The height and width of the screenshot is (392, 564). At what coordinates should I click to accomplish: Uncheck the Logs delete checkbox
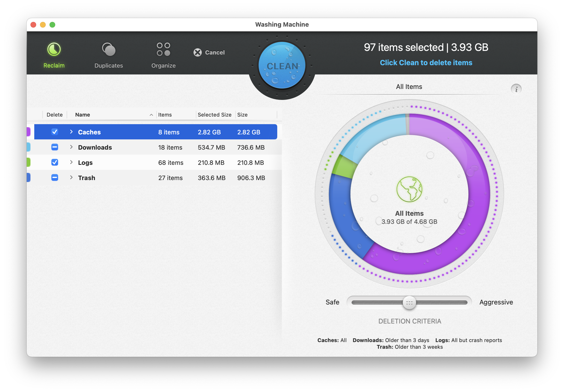pos(54,162)
